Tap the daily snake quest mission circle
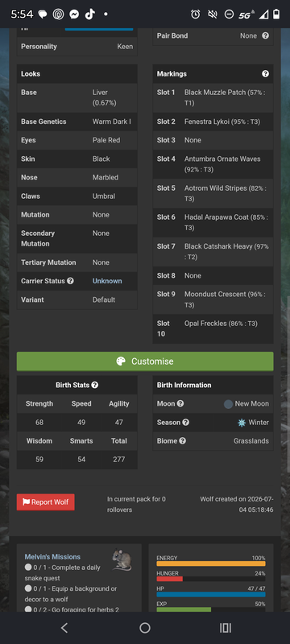Viewport: 290px width, 644px height. pyautogui.click(x=28, y=568)
